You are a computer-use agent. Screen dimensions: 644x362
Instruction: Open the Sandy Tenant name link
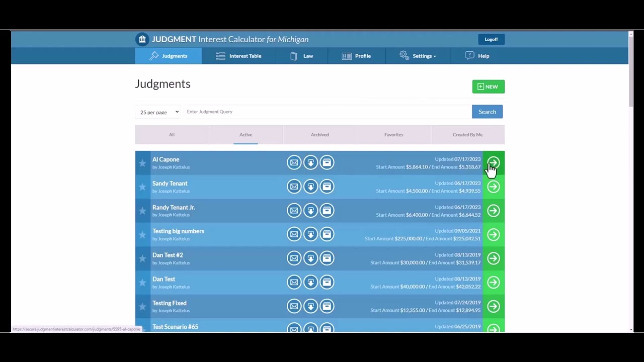170,184
